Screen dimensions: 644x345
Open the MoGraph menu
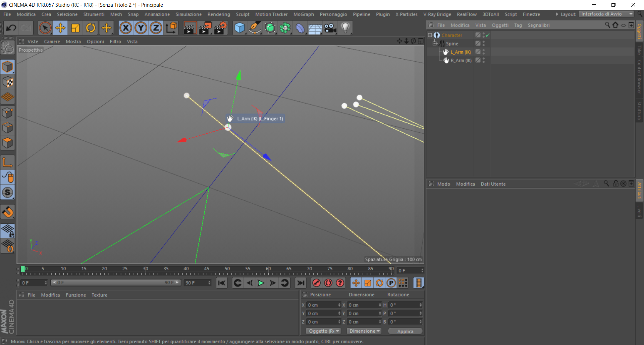tap(304, 14)
